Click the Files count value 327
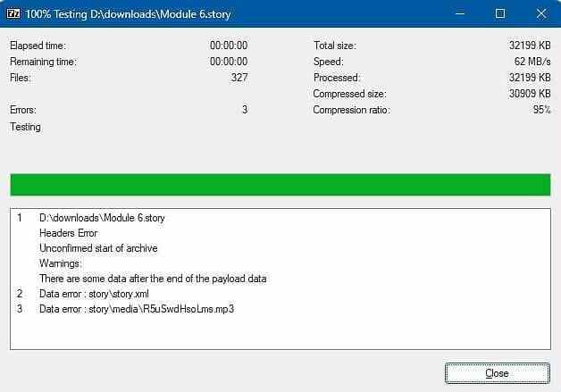Image resolution: width=561 pixels, height=392 pixels. [239, 78]
